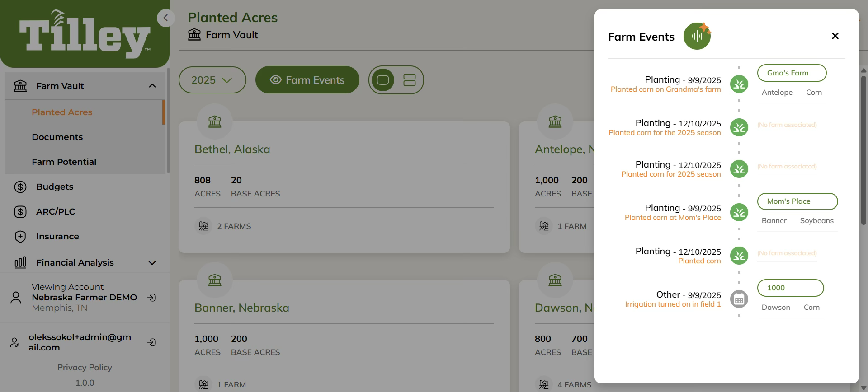Select the 1000 farm tag
Image resolution: width=868 pixels, height=392 pixels.
791,288
